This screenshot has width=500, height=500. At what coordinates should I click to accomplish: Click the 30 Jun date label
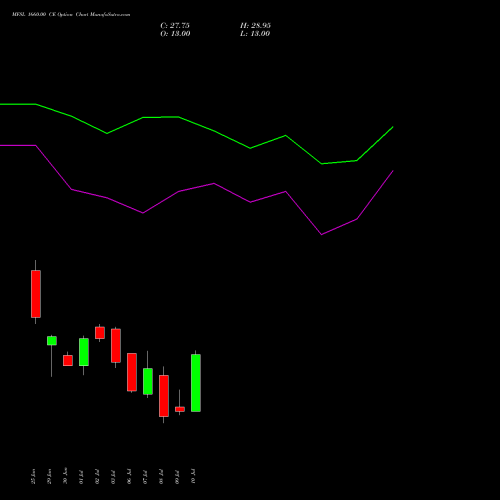pyautogui.click(x=65, y=476)
